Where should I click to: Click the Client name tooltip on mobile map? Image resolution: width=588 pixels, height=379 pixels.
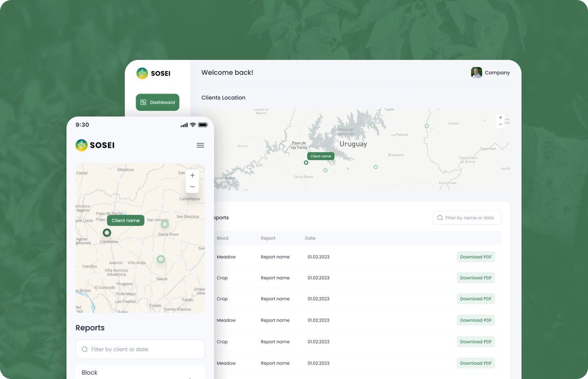pyautogui.click(x=125, y=220)
